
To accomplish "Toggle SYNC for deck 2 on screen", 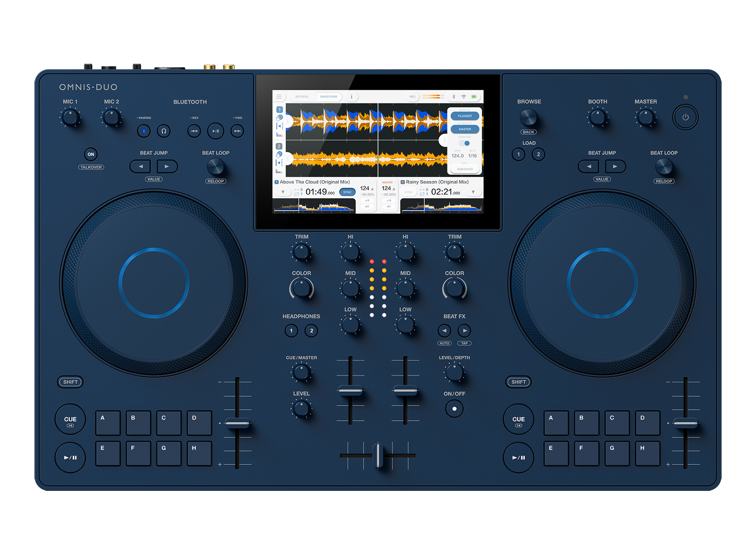I will (x=408, y=192).
